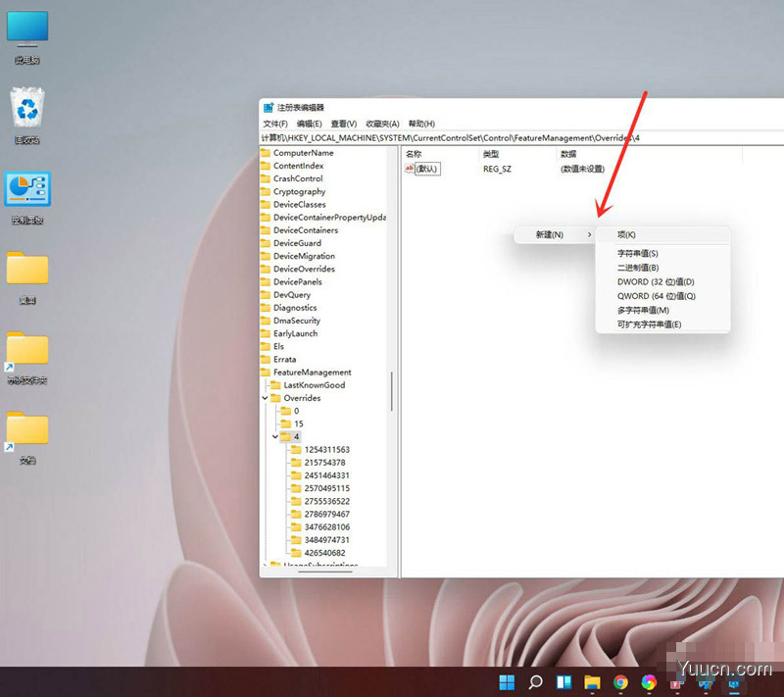Click the folder icon beside 2570495115
784x697 pixels.
coord(296,488)
